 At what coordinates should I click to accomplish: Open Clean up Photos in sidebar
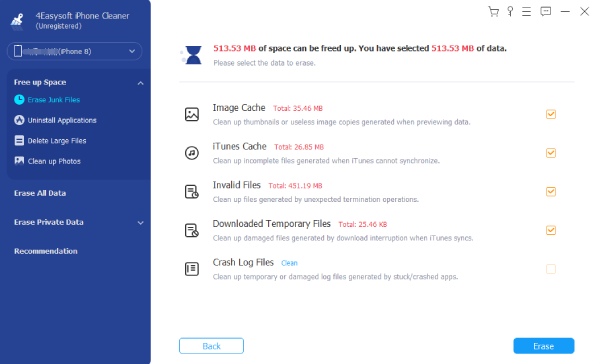coord(54,161)
